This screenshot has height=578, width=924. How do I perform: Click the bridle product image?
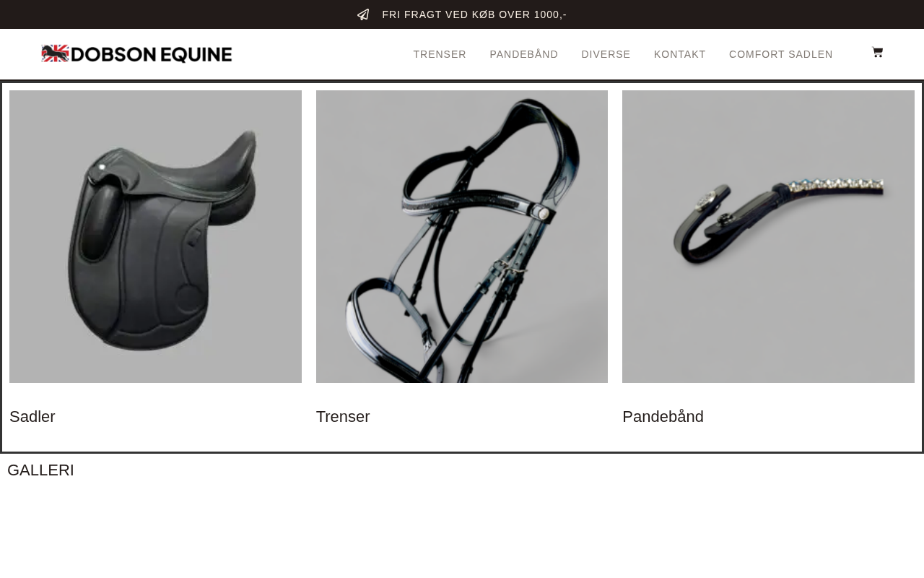click(462, 236)
